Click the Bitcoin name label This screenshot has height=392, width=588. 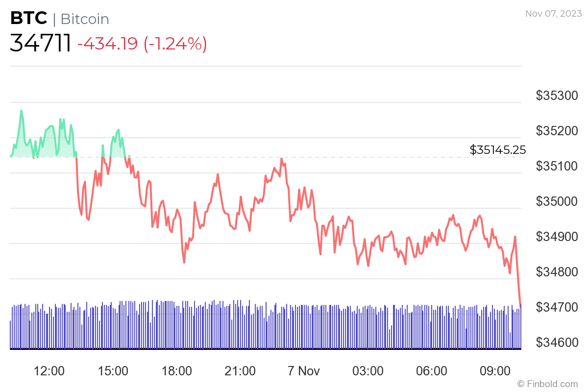pyautogui.click(x=85, y=19)
